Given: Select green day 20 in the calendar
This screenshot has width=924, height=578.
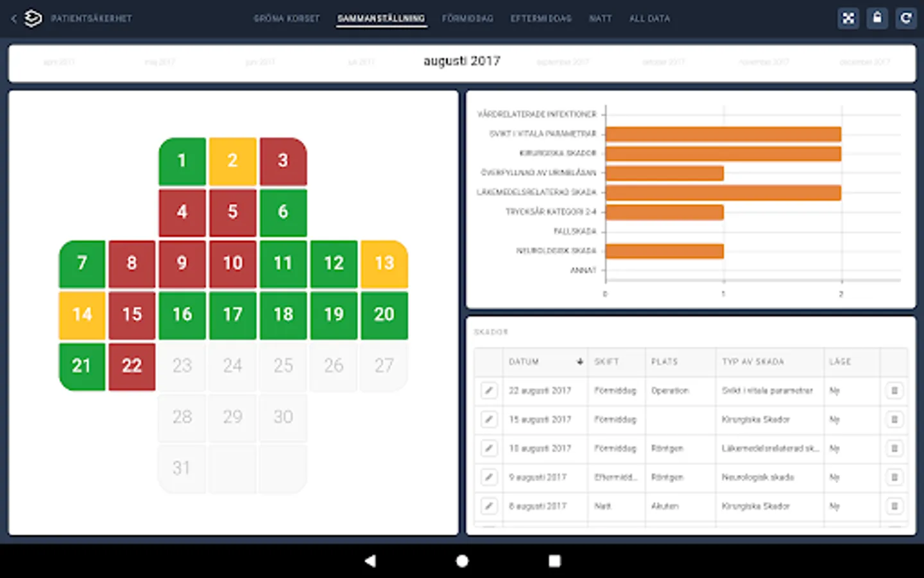Looking at the screenshot, I should click(384, 315).
